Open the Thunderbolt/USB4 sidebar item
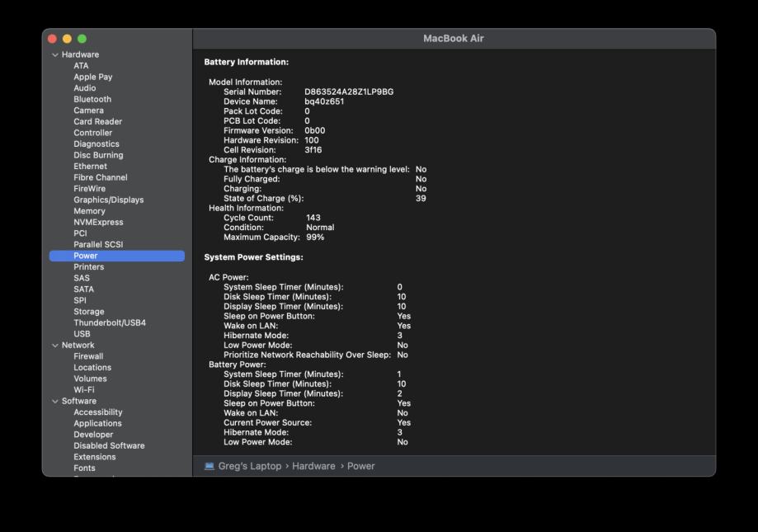 coord(109,322)
